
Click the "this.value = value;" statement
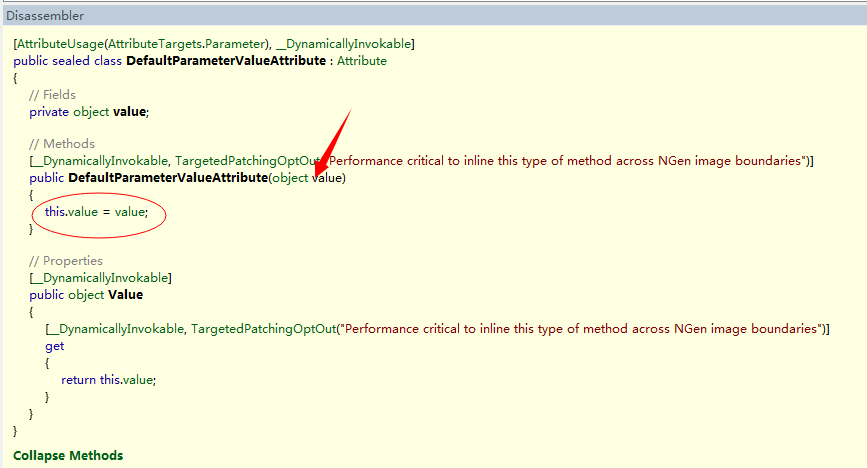[97, 212]
